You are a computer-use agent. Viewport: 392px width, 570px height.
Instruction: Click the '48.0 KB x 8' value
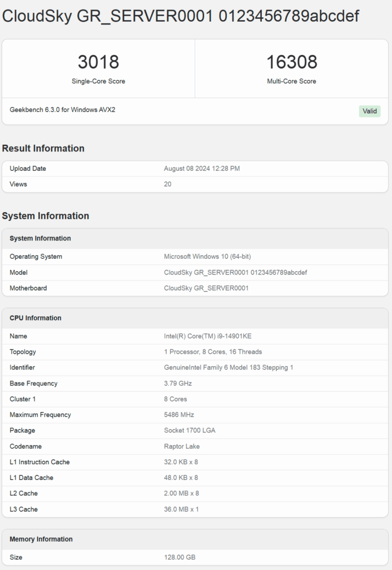(181, 478)
